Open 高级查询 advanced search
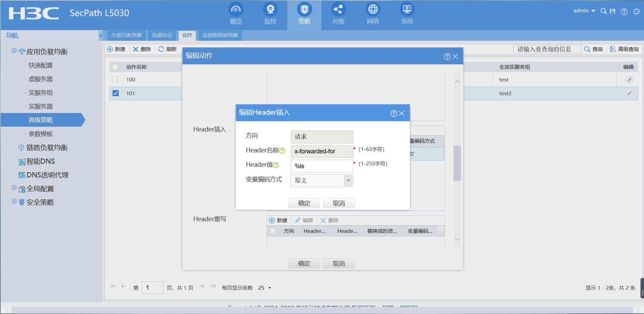644x314 pixels. point(625,49)
